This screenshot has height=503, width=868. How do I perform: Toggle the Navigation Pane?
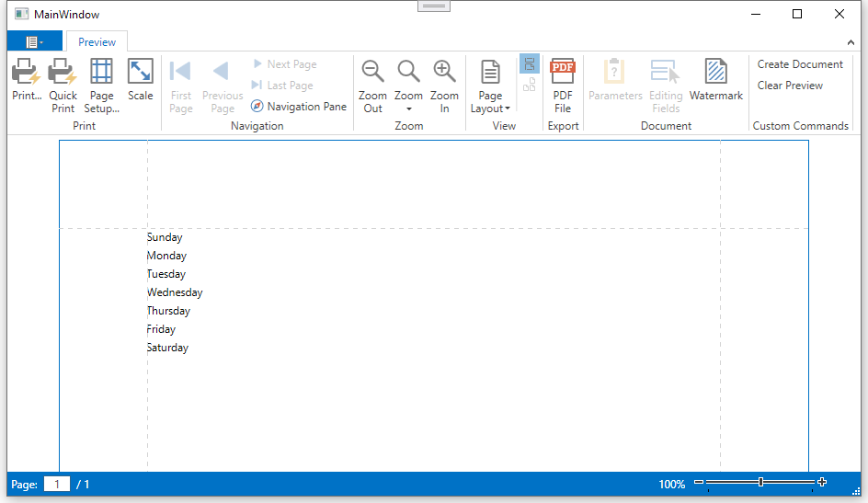click(x=299, y=107)
